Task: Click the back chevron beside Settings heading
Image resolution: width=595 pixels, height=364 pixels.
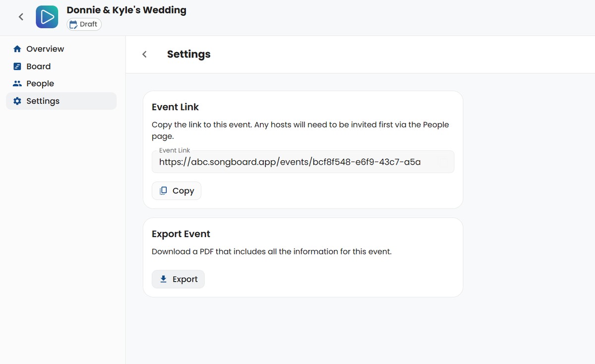Action: (144, 54)
